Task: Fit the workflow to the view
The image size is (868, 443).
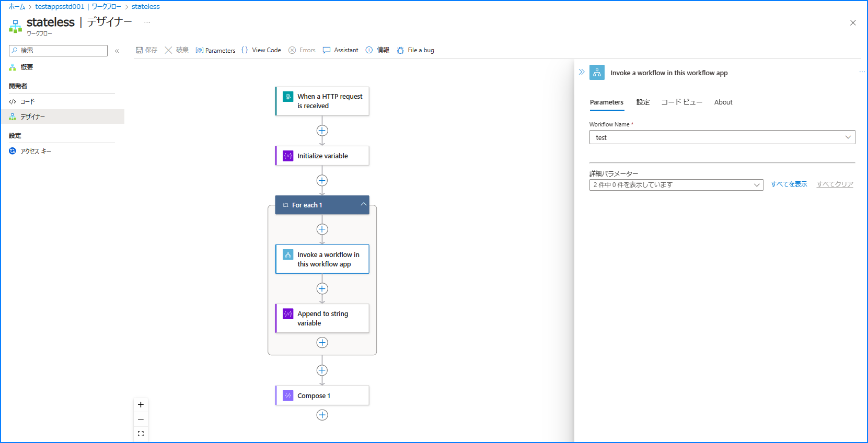Action: [x=141, y=434]
